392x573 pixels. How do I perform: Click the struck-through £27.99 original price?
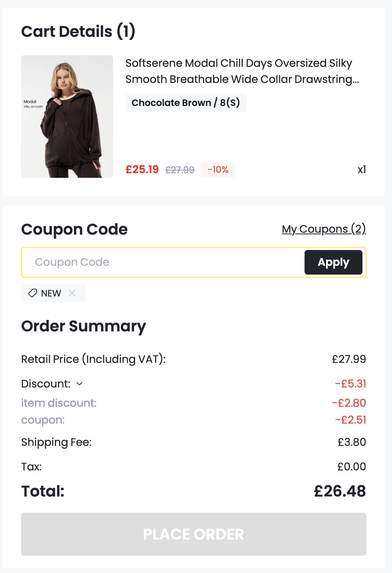click(x=180, y=170)
